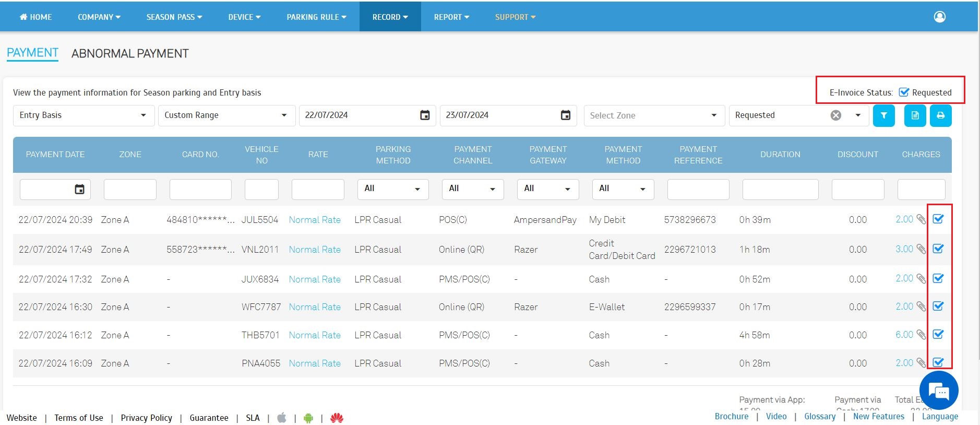The image size is (980, 425).
Task: Open the Parking Rule menu
Action: click(x=317, y=17)
